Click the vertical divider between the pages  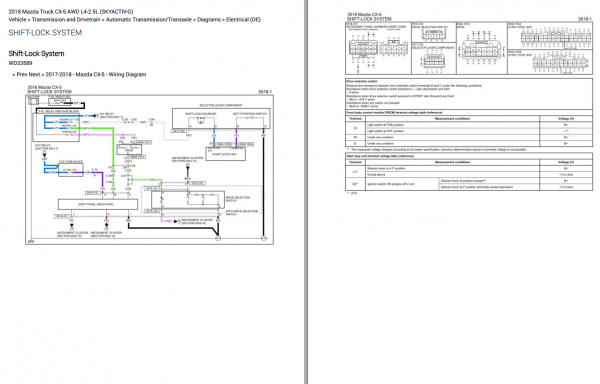306,192
